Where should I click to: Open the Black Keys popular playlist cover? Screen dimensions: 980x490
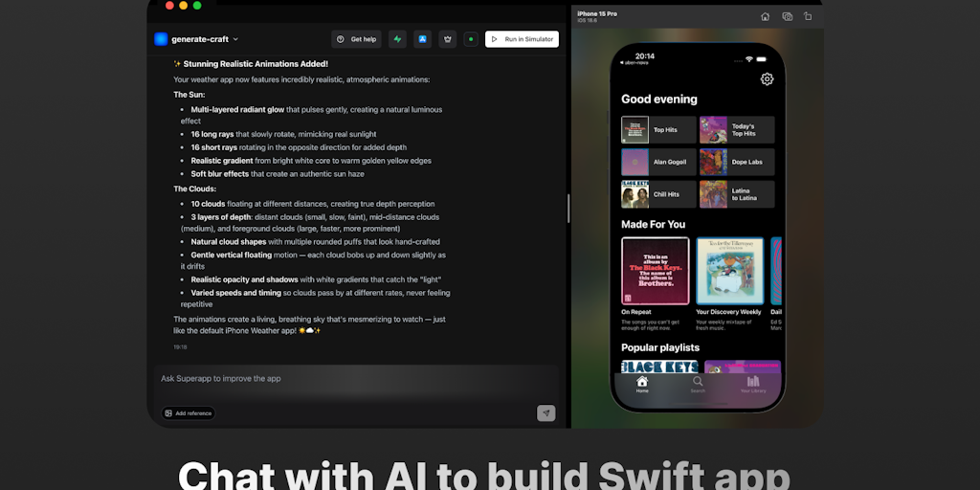[658, 367]
